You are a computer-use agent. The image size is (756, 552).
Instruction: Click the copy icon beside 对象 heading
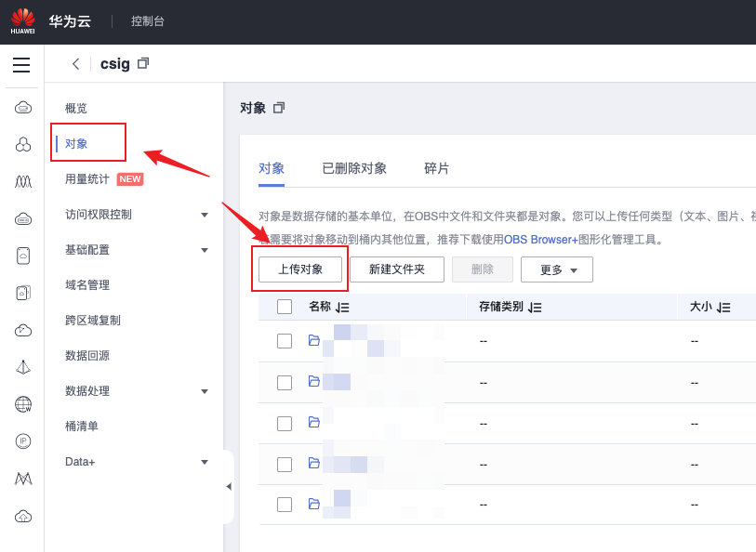click(x=279, y=108)
